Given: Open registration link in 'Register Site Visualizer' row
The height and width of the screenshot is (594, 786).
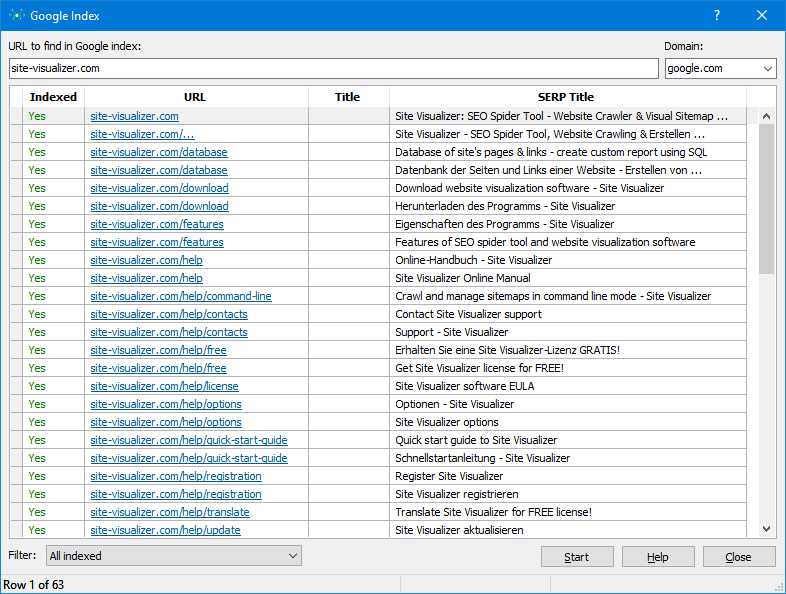Looking at the screenshot, I should [176, 477].
